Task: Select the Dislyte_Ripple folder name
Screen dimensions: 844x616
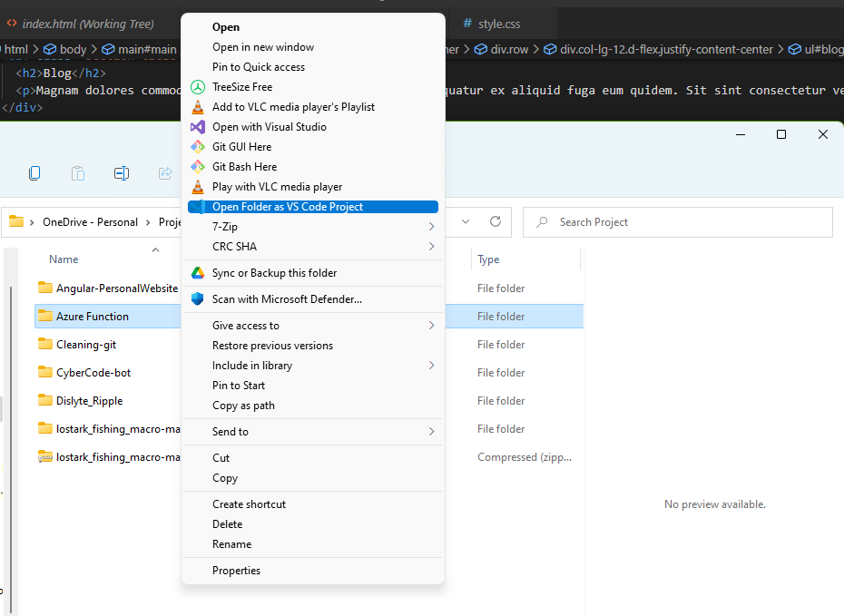Action: [x=89, y=401]
